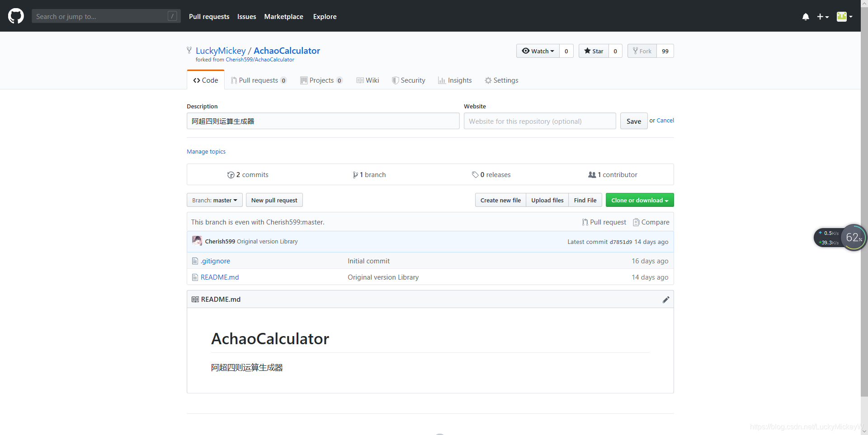The image size is (868, 435).
Task: Switch to the Projects tab
Action: [x=321, y=80]
